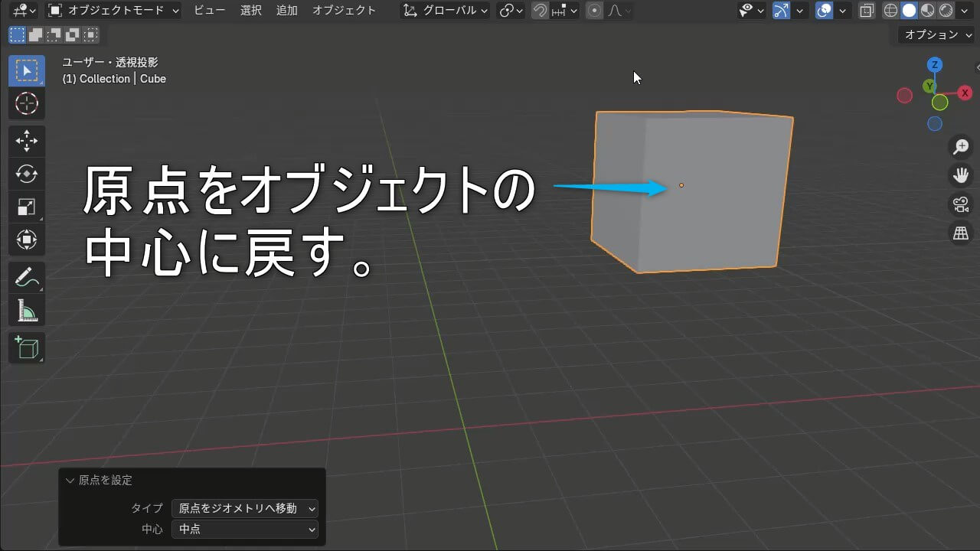The height and width of the screenshot is (551, 980).
Task: Select the intersect selection mode icon
Action: coord(90,34)
